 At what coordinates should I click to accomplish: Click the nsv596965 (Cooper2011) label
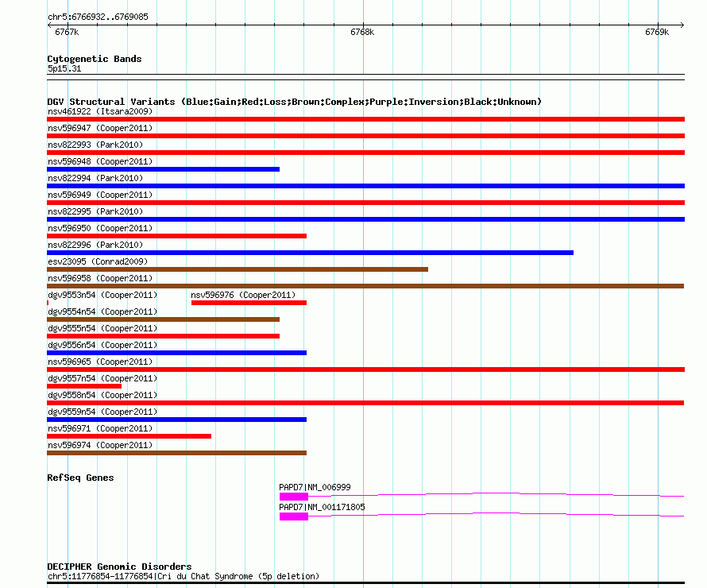coord(100,362)
